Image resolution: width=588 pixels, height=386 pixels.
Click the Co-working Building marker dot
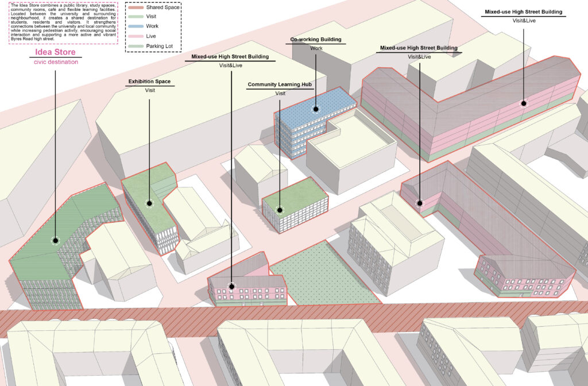(316, 110)
